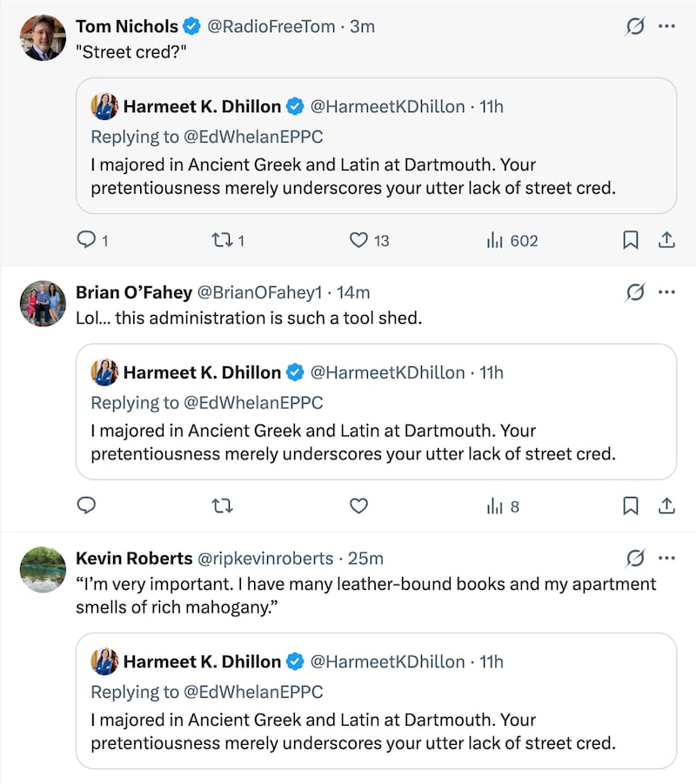This screenshot has width=696, height=784.
Task: Reply to Tom Nichols' tweet
Action: pyautogui.click(x=86, y=240)
